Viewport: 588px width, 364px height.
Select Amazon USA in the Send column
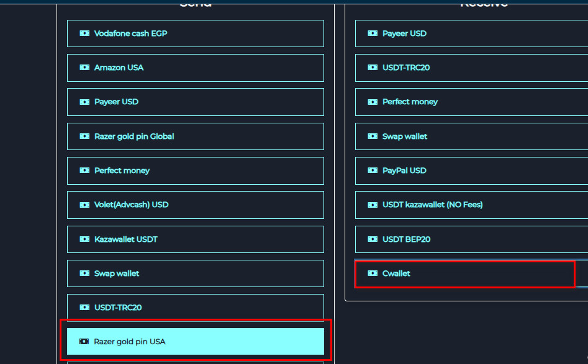(195, 68)
